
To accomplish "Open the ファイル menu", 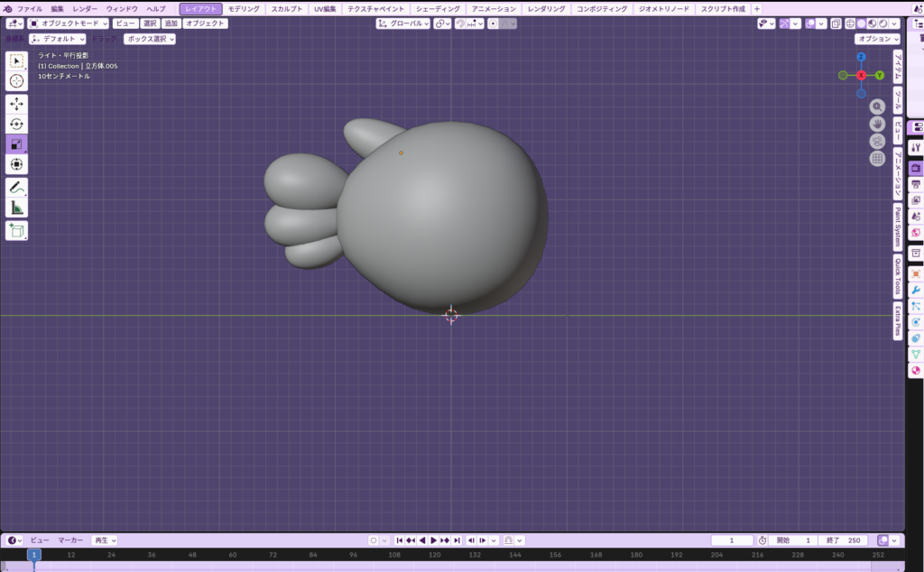I will pos(29,8).
